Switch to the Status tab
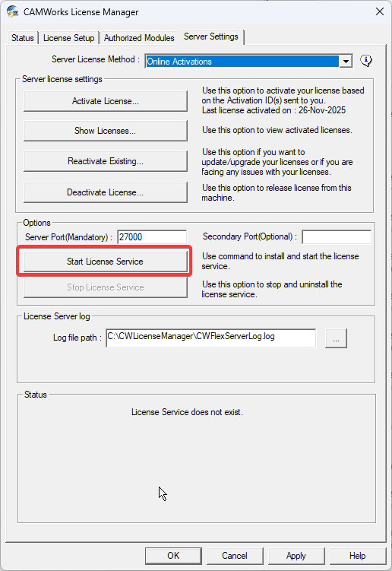Screen dimensions: 392x571 click(x=23, y=38)
